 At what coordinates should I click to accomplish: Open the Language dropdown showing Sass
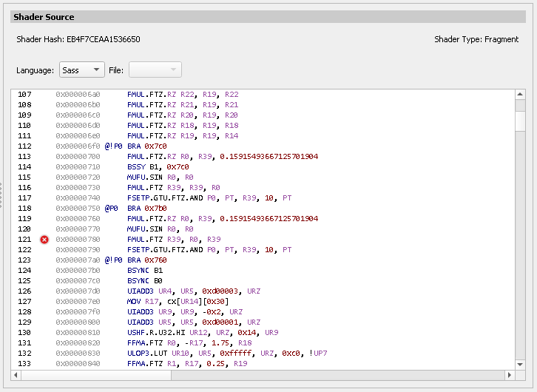tap(81, 70)
